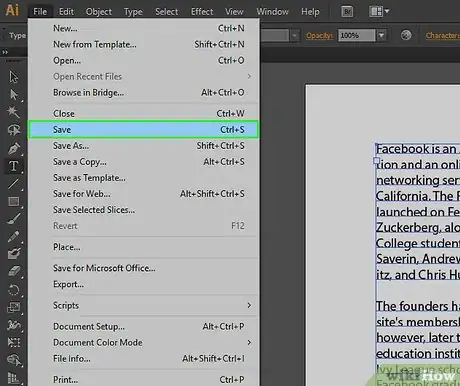The height and width of the screenshot is (386, 460).
Task: Choose Export... in the File menu
Action: [x=144, y=284]
